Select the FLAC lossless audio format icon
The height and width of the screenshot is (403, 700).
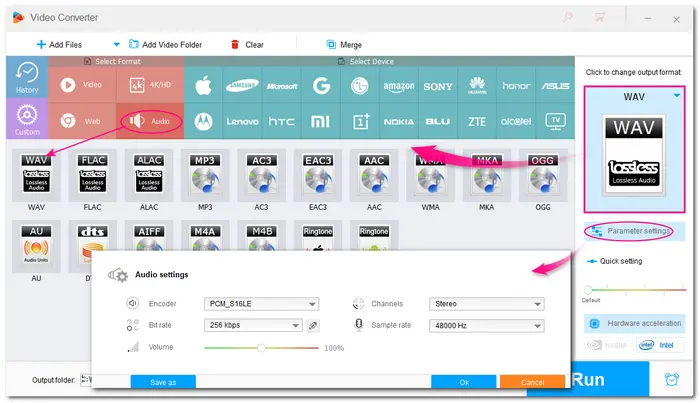(x=91, y=178)
